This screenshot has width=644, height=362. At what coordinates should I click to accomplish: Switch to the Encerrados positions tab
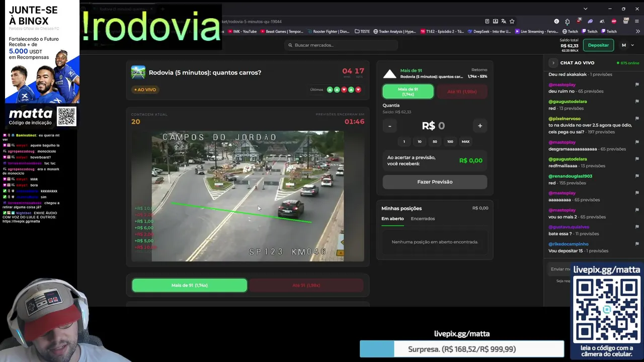click(x=423, y=219)
